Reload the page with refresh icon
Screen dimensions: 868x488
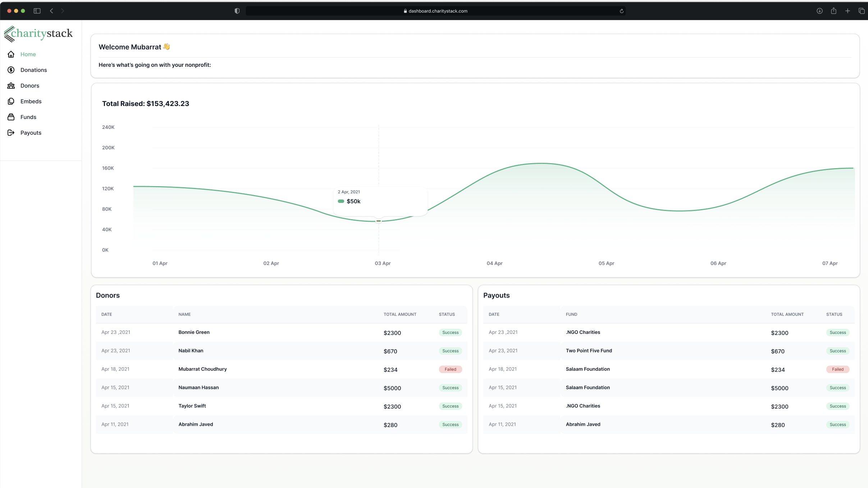pyautogui.click(x=621, y=11)
